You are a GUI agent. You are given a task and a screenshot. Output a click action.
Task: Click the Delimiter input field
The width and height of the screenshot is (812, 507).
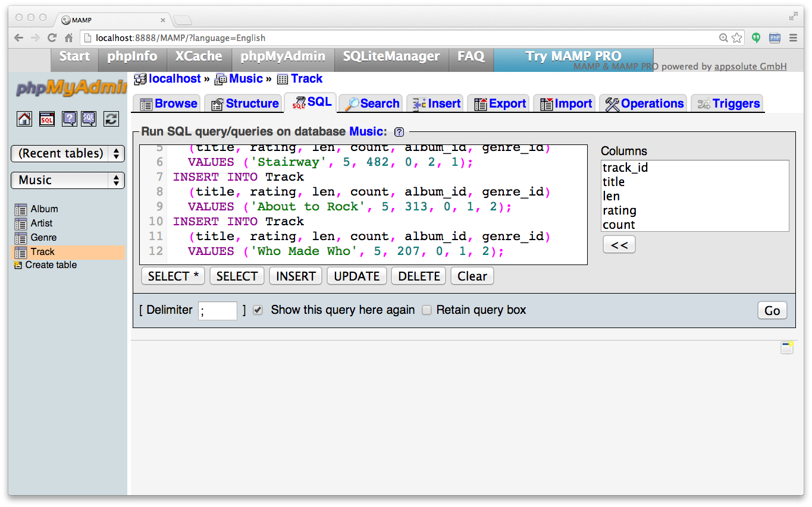pyautogui.click(x=217, y=311)
